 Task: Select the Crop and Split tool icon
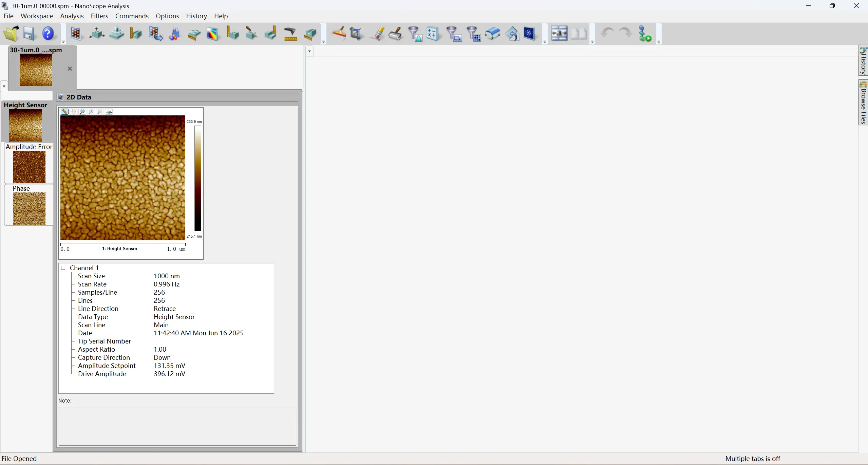tap(356, 34)
